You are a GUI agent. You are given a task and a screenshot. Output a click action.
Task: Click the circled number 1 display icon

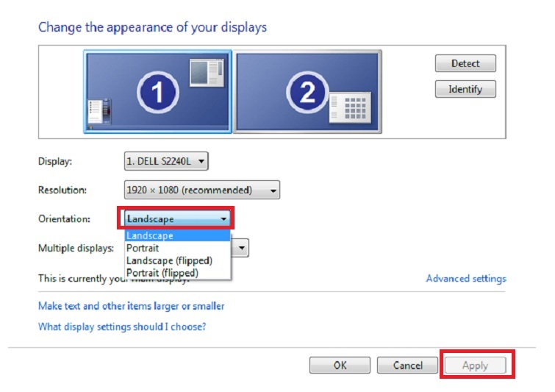(x=157, y=92)
